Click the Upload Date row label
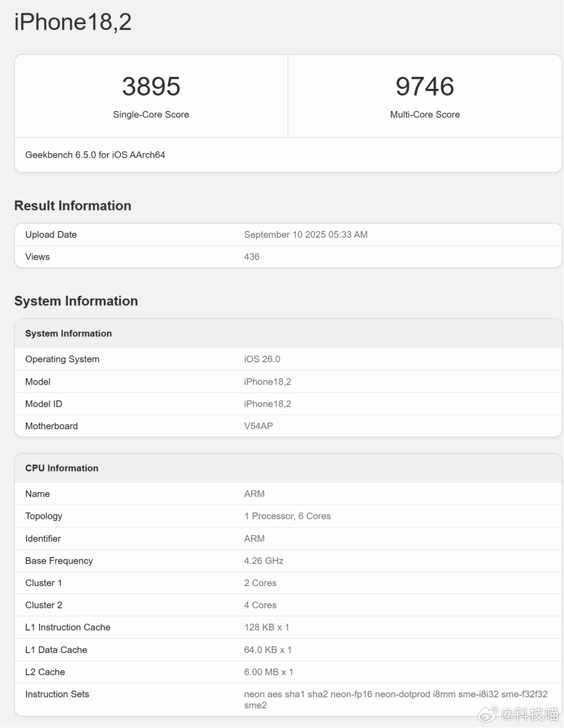Viewport: 564px width, 728px height. (x=51, y=235)
